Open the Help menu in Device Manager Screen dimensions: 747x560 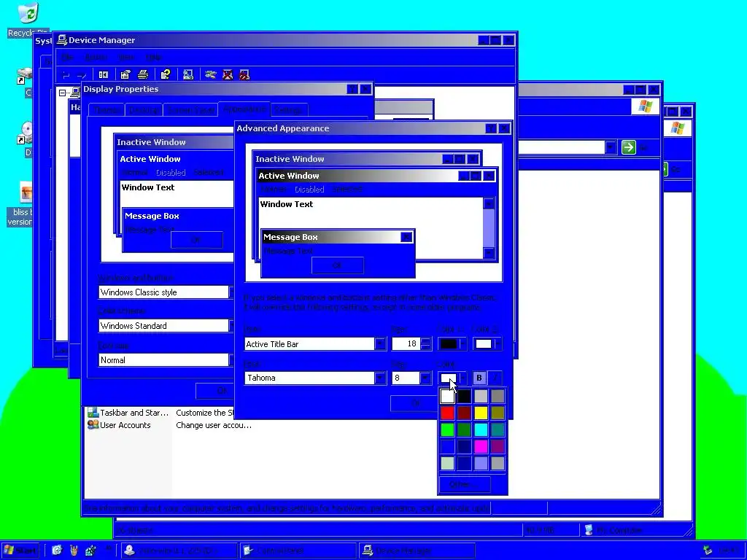point(153,57)
